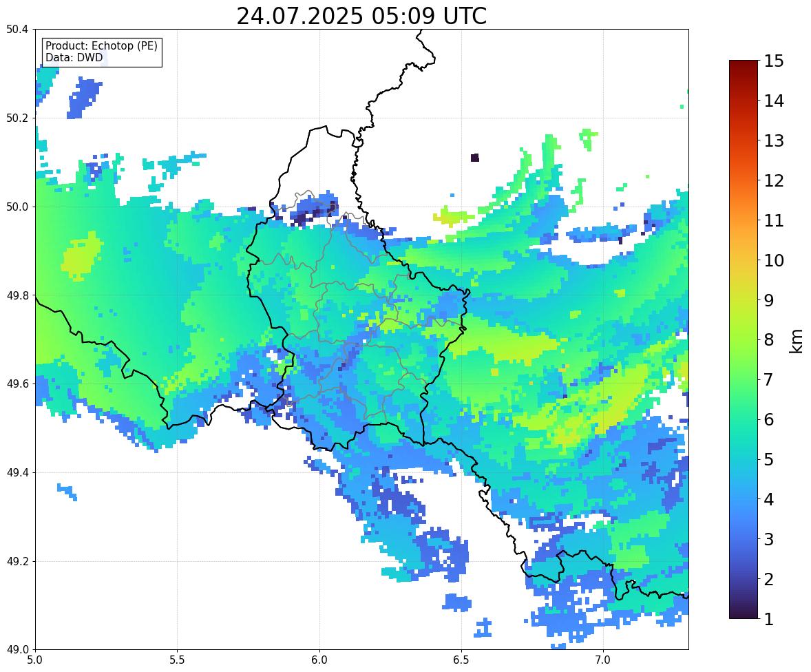Click the longitude tick label "5.5"
The width and height of the screenshot is (811, 672).
tap(177, 660)
